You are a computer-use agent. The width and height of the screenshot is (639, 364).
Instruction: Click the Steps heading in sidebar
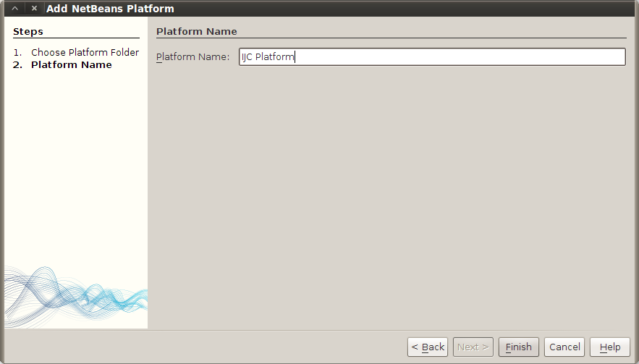click(28, 32)
